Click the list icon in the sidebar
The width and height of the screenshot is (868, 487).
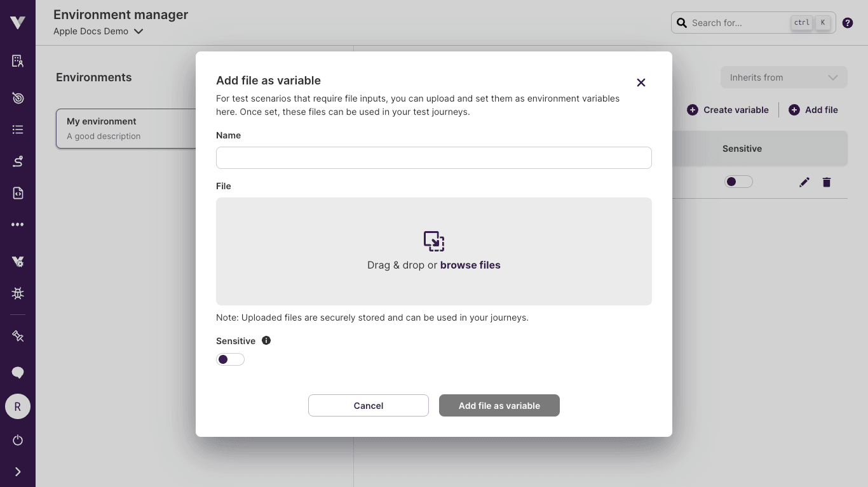tap(18, 130)
